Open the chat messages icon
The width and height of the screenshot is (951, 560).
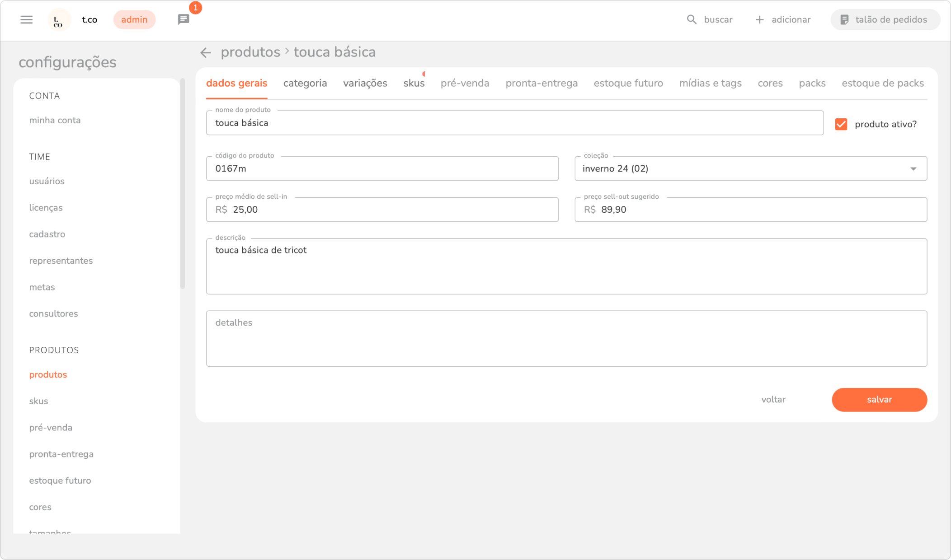(184, 20)
